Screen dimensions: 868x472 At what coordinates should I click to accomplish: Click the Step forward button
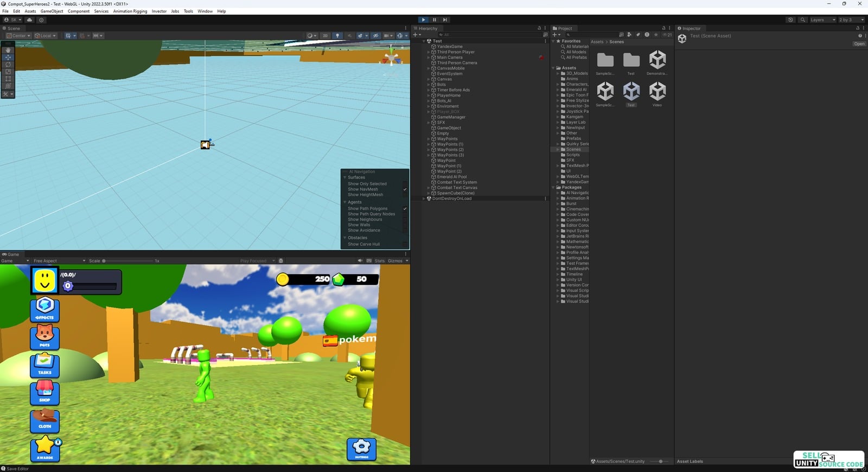click(x=445, y=20)
